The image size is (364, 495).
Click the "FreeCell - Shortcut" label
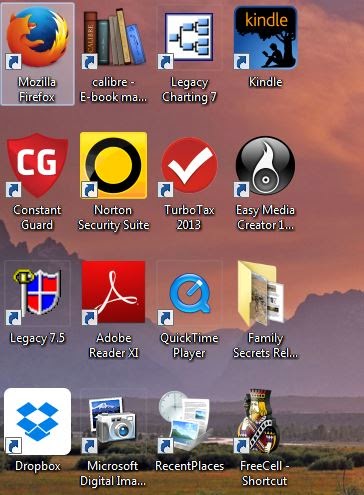coord(264,473)
